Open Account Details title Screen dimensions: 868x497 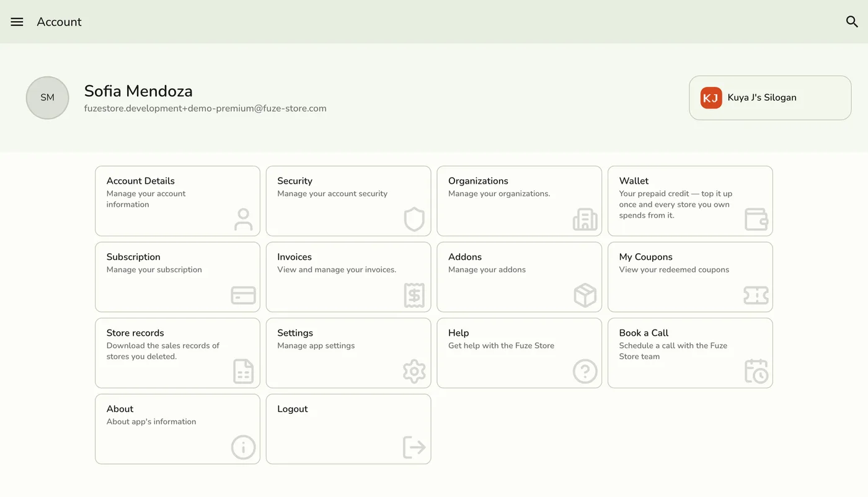click(141, 181)
